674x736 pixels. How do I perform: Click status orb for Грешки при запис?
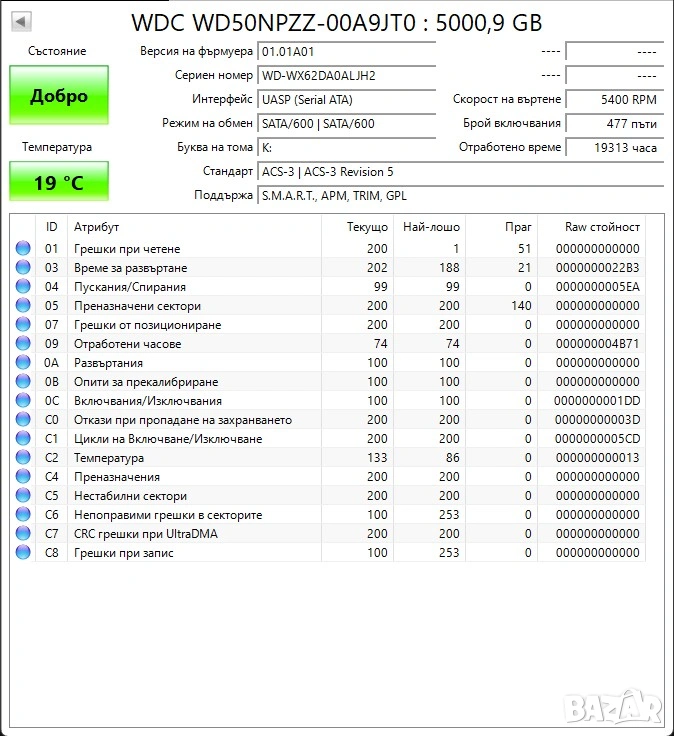point(23,553)
